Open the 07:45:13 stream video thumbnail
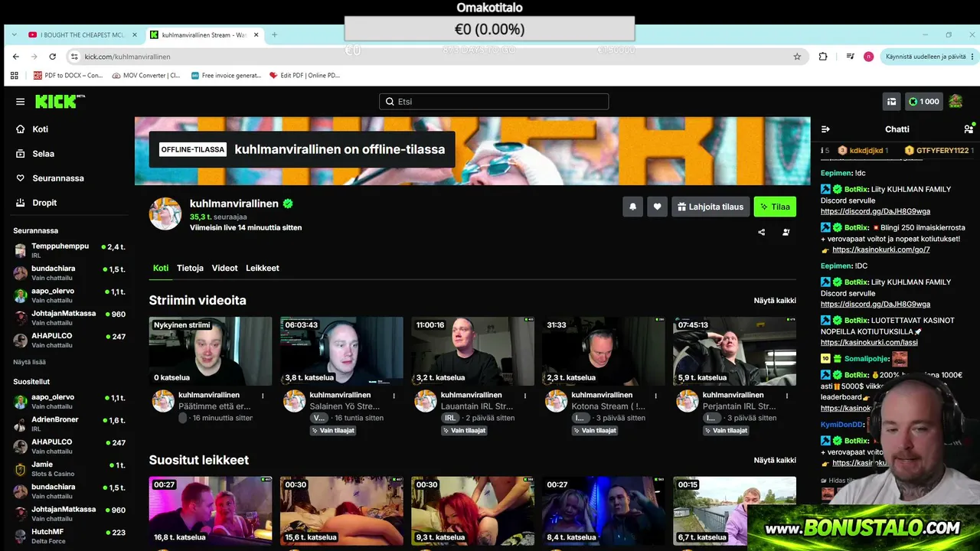Screen dimensions: 980x551 click(x=734, y=351)
